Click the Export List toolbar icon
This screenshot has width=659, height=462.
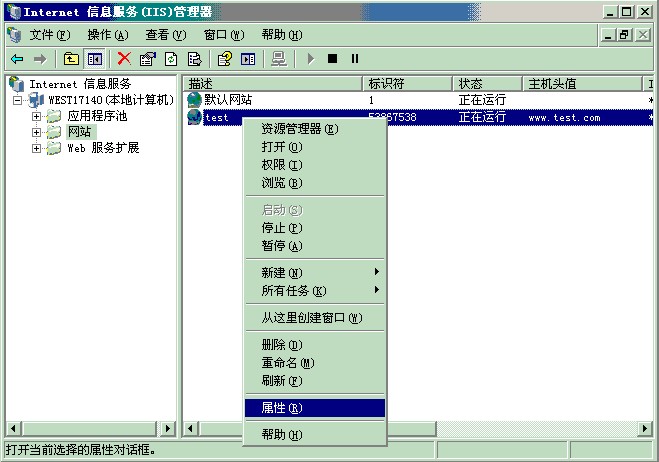coord(194,59)
